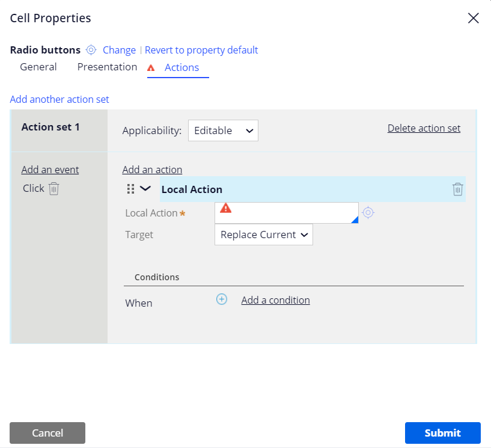Delete the Click event using its trash icon
Viewport: 491px width, 448px height.
53,188
